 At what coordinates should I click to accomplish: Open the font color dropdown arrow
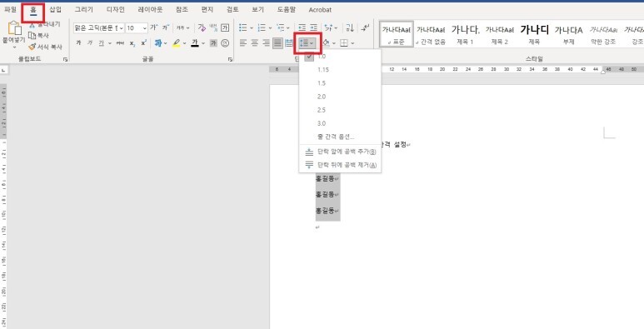tap(203, 43)
